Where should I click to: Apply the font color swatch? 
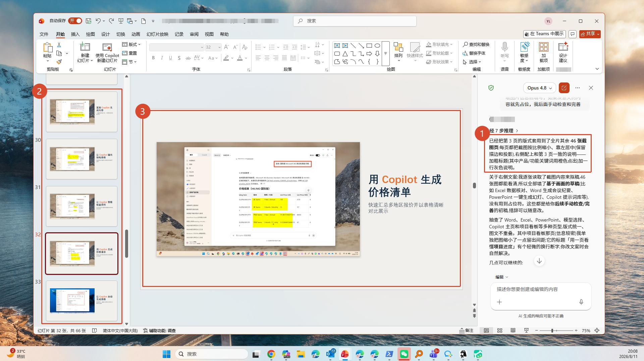tap(240, 58)
